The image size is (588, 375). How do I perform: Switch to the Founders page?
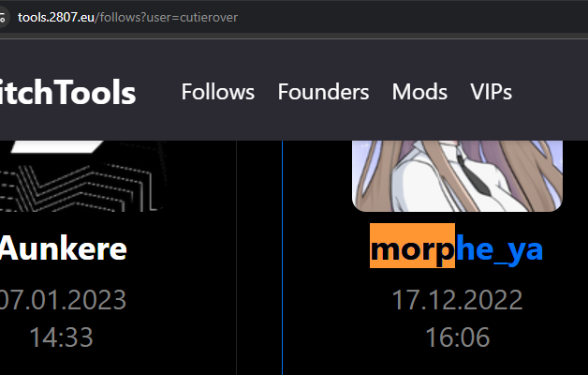tap(323, 92)
